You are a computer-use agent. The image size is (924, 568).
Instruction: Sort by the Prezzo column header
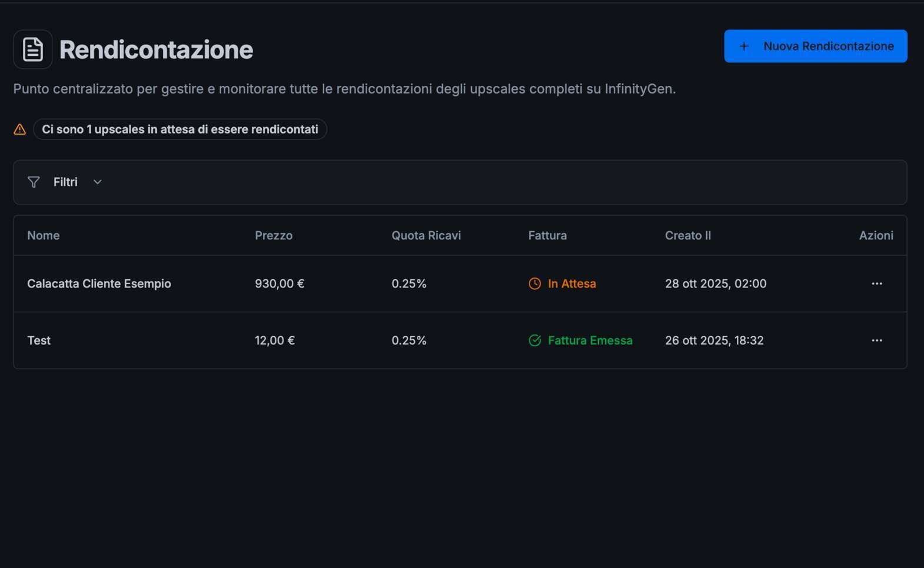[x=273, y=235]
